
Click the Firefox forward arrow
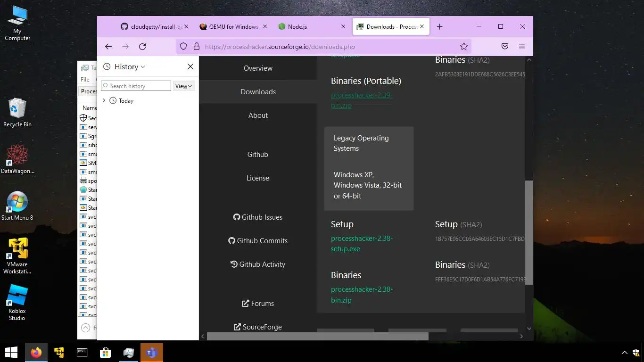(125, 46)
